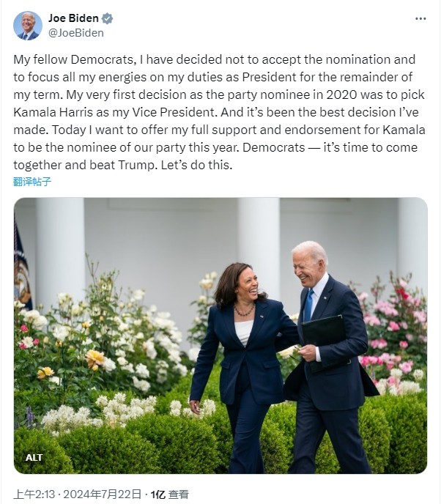Show the ALT image description badge
The height and width of the screenshot is (504, 441).
[34, 457]
